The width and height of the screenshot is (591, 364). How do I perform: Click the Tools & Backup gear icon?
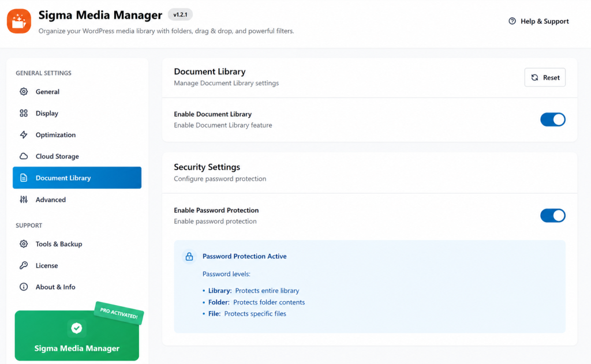(x=24, y=244)
